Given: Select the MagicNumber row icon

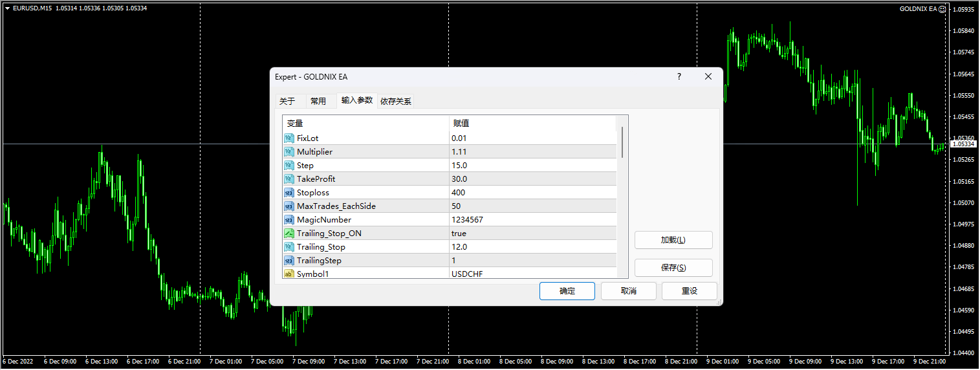Looking at the screenshot, I should 289,219.
